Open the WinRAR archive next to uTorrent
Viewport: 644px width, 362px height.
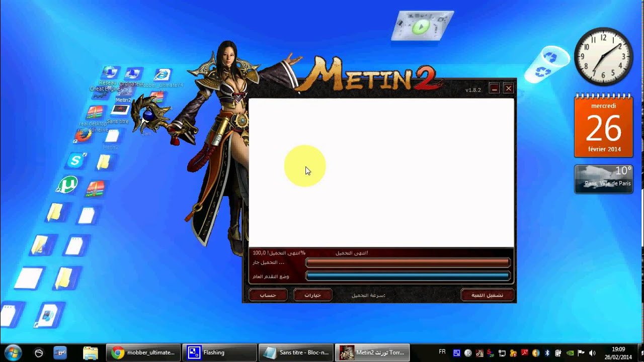(x=95, y=188)
